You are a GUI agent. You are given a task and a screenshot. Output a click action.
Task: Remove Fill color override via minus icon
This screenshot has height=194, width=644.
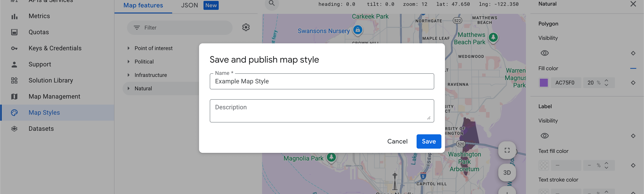pos(633,68)
